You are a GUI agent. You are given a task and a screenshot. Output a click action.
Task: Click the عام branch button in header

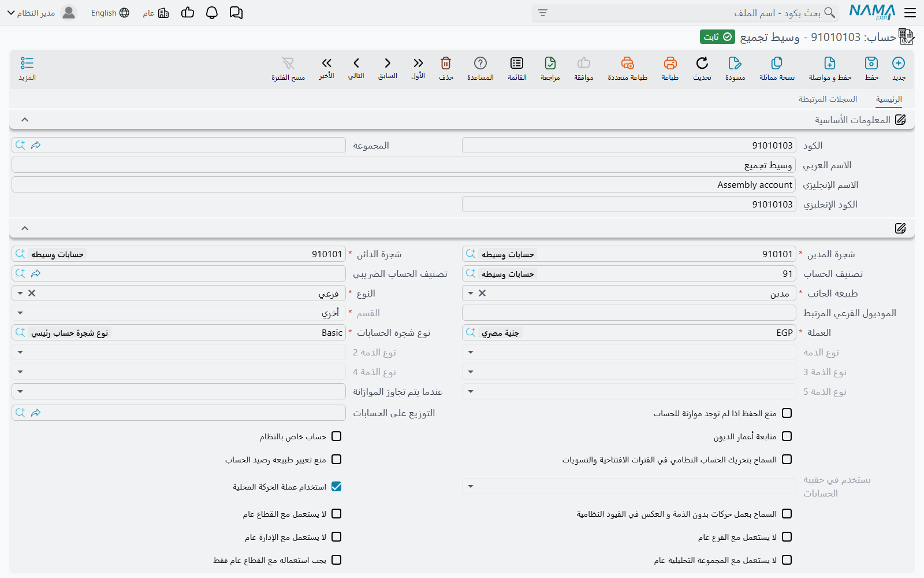156,13
